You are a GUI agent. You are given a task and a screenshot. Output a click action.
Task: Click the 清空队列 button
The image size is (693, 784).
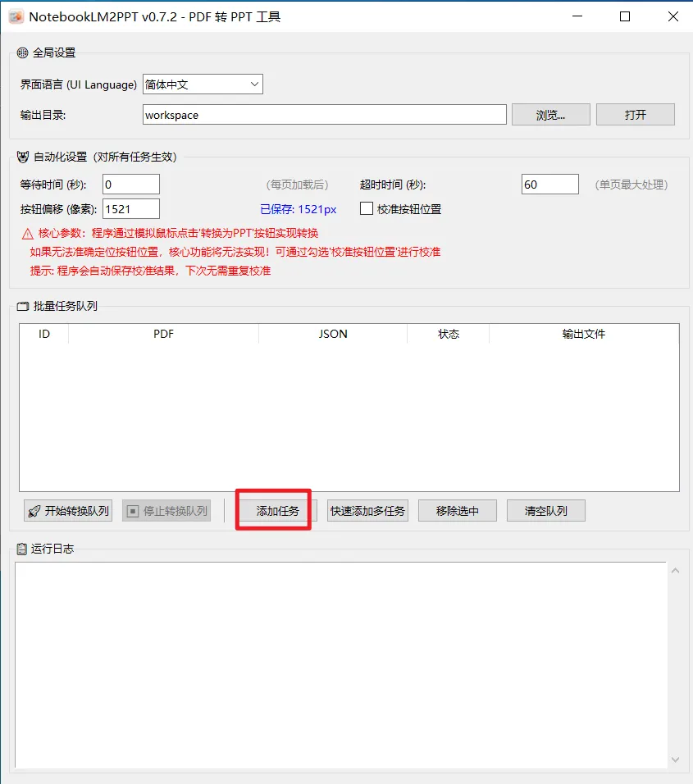(546, 510)
